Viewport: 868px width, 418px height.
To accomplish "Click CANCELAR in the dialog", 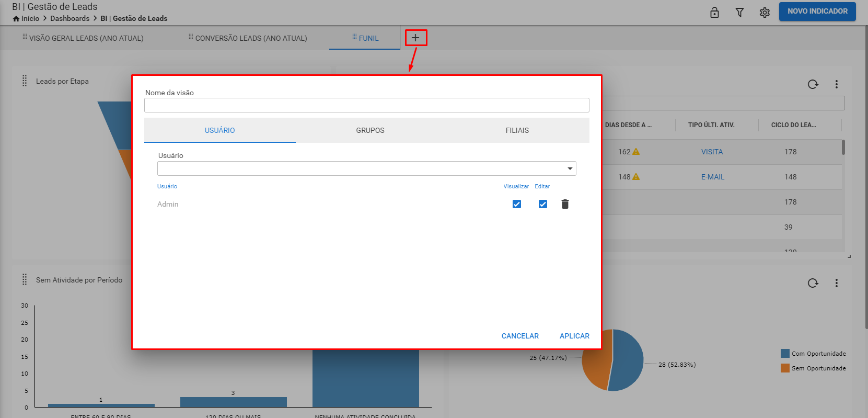I will point(520,336).
